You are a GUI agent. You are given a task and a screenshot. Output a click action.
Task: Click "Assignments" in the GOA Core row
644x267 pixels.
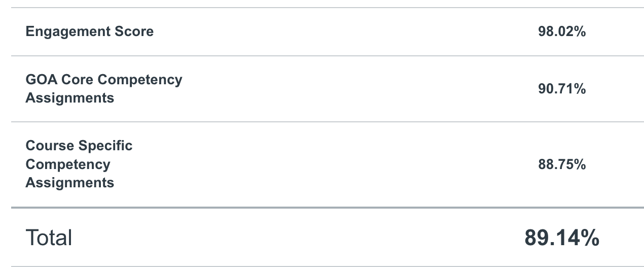[69, 98]
